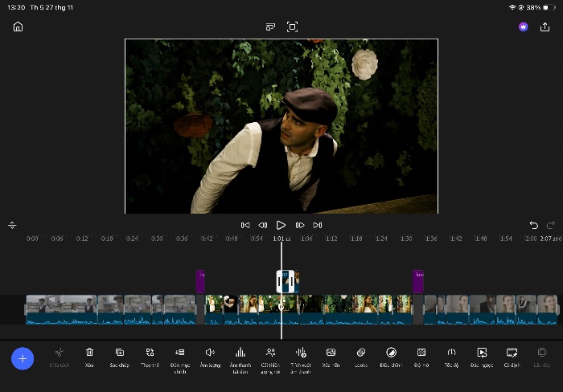Go to the home screen via house icon
The image size is (563, 392).
click(18, 27)
